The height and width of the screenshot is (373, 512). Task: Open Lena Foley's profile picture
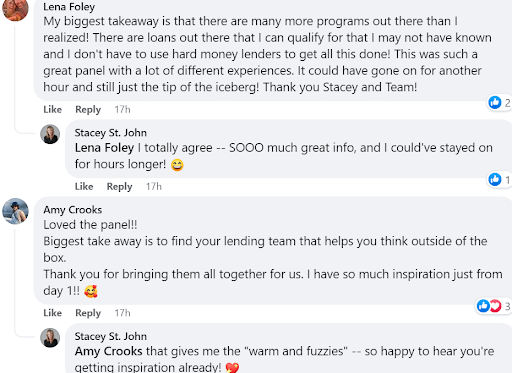15,9
